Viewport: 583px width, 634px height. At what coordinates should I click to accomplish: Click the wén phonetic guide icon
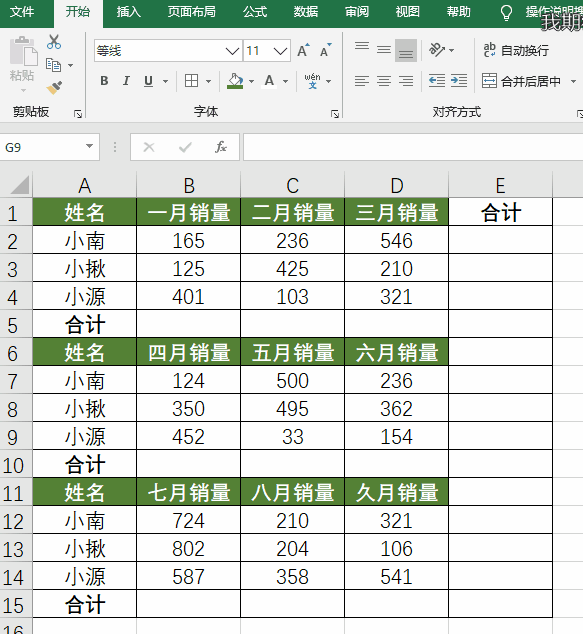pos(313,81)
